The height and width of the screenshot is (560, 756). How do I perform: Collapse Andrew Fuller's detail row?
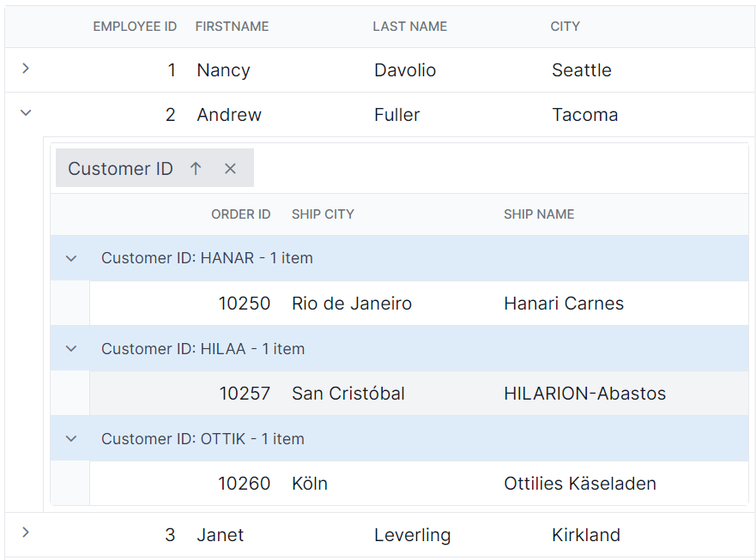26,113
